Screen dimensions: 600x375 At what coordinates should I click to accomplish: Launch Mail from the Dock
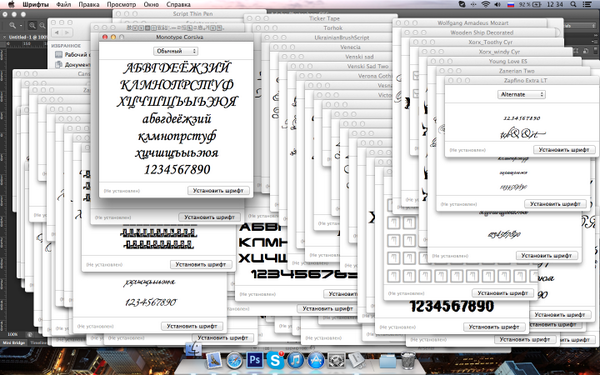pos(214,360)
